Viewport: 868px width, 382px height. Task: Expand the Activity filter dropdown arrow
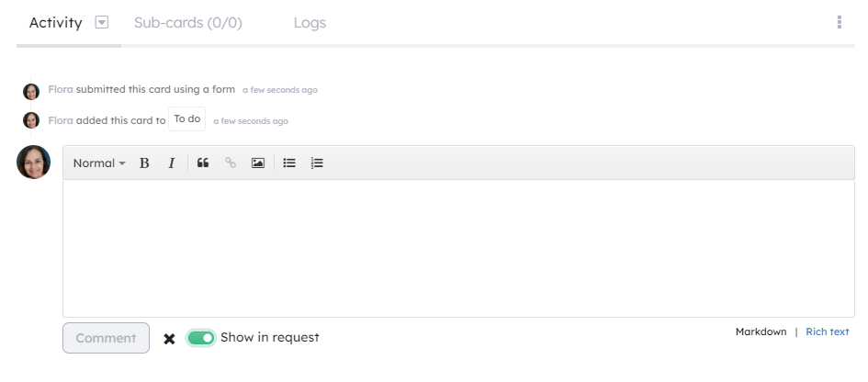102,22
